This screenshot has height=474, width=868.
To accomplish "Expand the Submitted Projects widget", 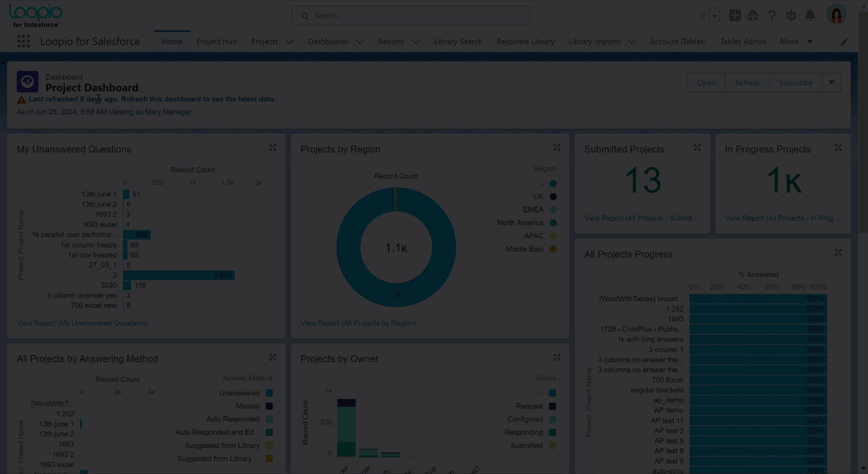I will click(x=697, y=148).
